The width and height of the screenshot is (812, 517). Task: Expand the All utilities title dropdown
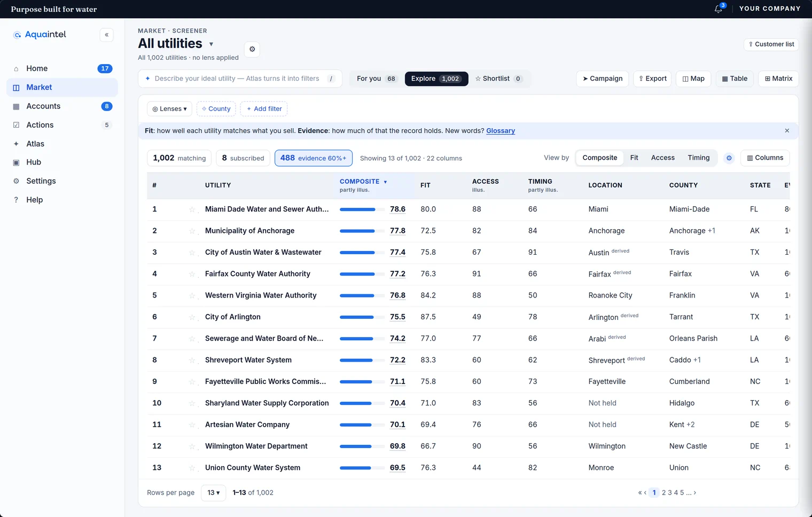click(211, 44)
